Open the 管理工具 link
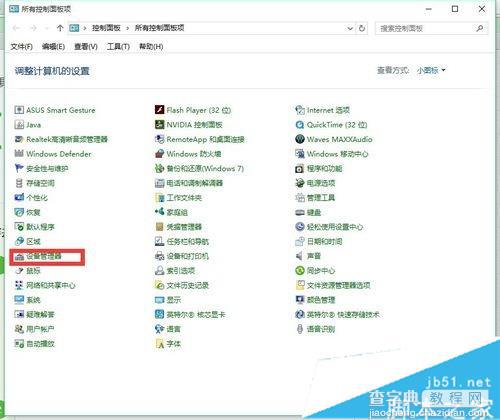Viewport: 500px width, 420px height. tap(321, 198)
